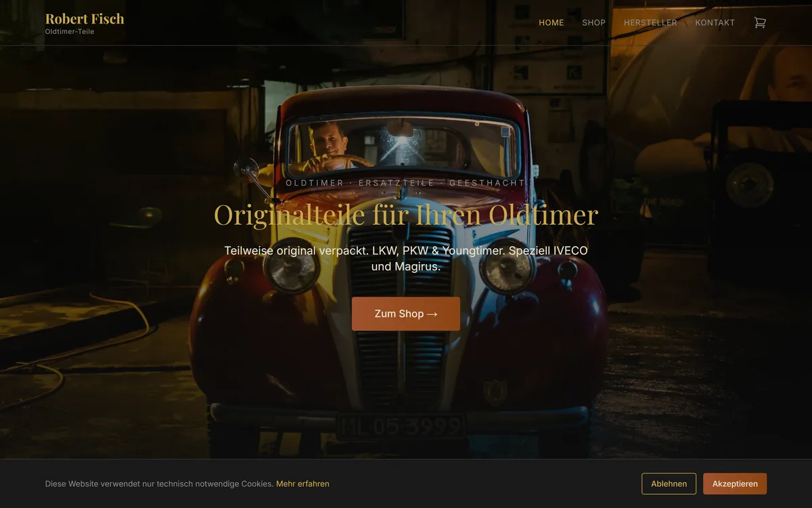Click the cookie notice text
The height and width of the screenshot is (508, 812).
(159, 484)
